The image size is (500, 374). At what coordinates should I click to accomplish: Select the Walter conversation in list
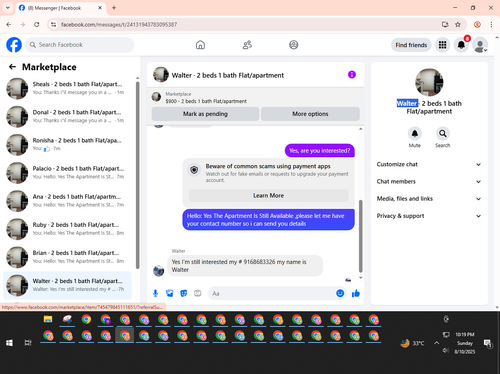68,285
